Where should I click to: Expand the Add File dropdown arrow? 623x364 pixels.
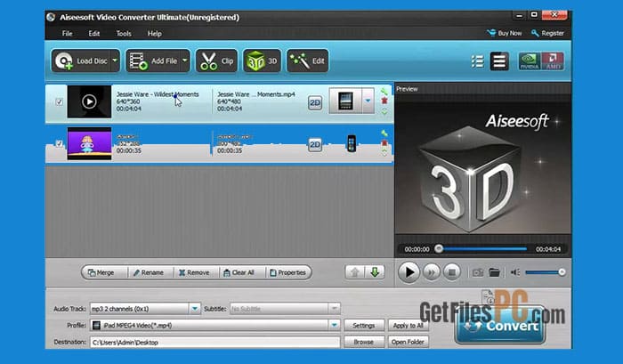(x=185, y=61)
